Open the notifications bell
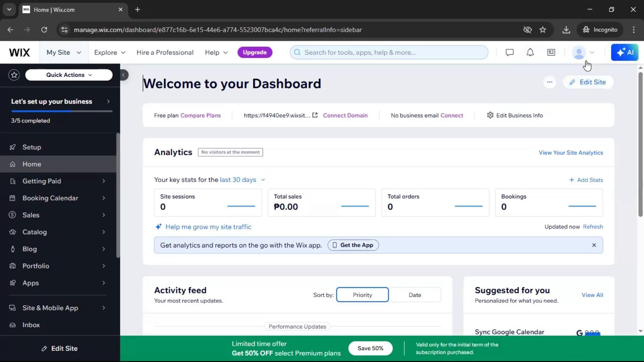The height and width of the screenshot is (362, 644). [x=530, y=52]
